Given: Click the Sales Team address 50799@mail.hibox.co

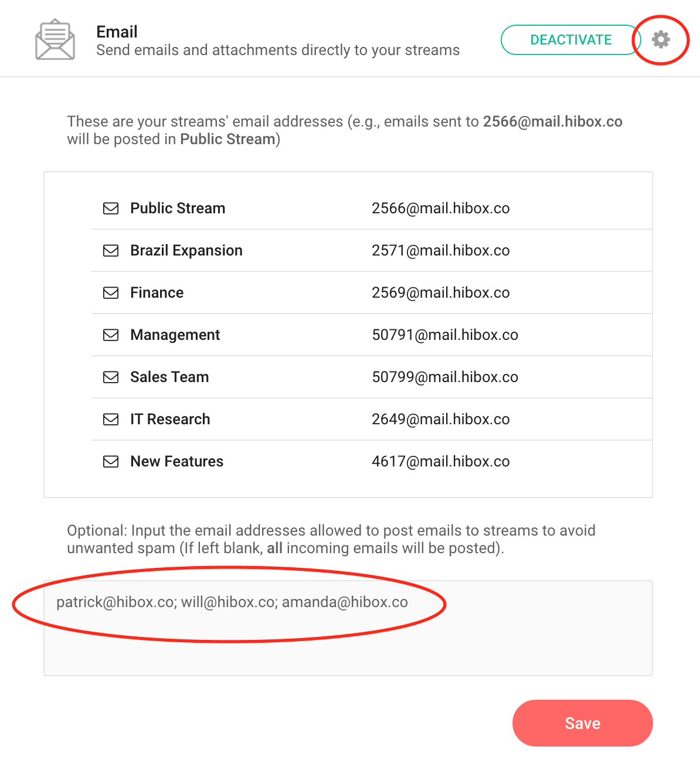Looking at the screenshot, I should tap(445, 377).
